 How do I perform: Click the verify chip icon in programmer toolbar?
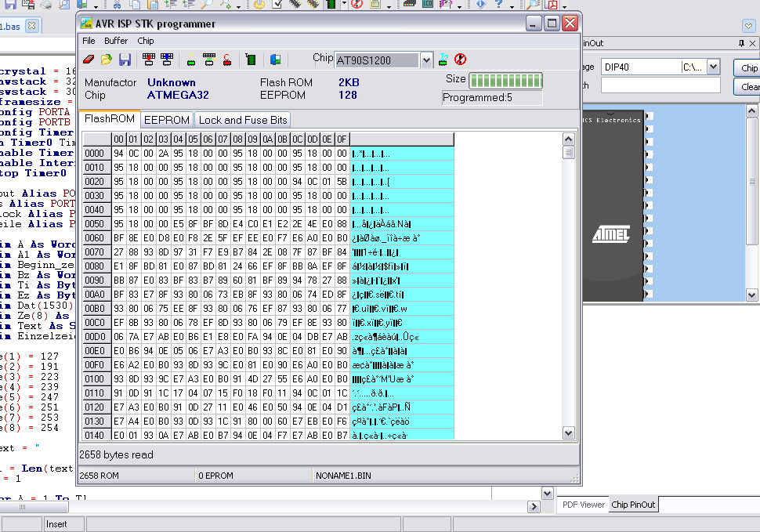pyautogui.click(x=209, y=60)
